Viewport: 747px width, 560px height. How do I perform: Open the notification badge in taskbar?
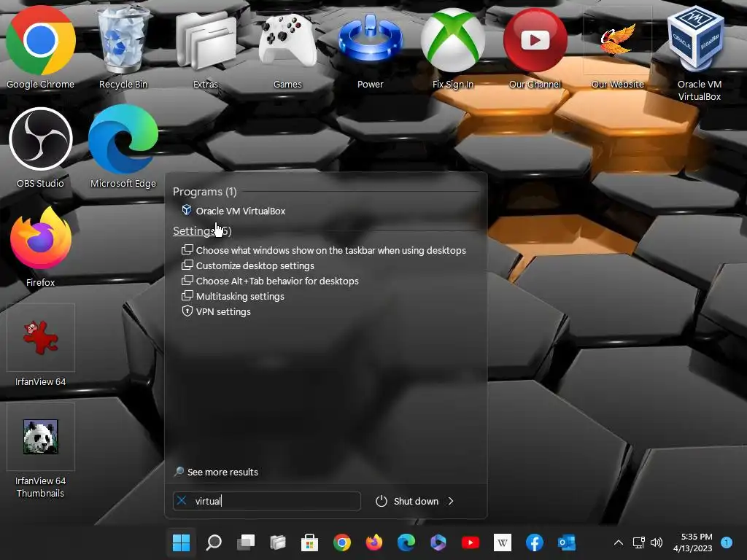click(x=727, y=542)
